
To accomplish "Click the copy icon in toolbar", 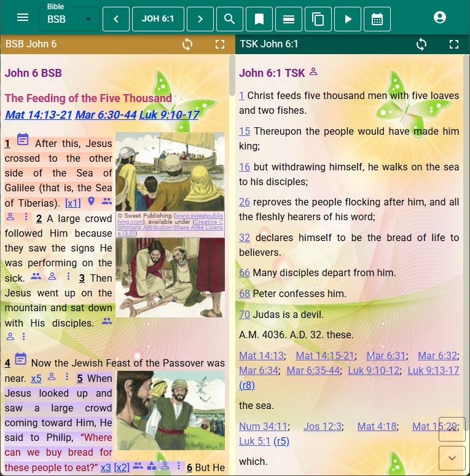I will tap(318, 19).
